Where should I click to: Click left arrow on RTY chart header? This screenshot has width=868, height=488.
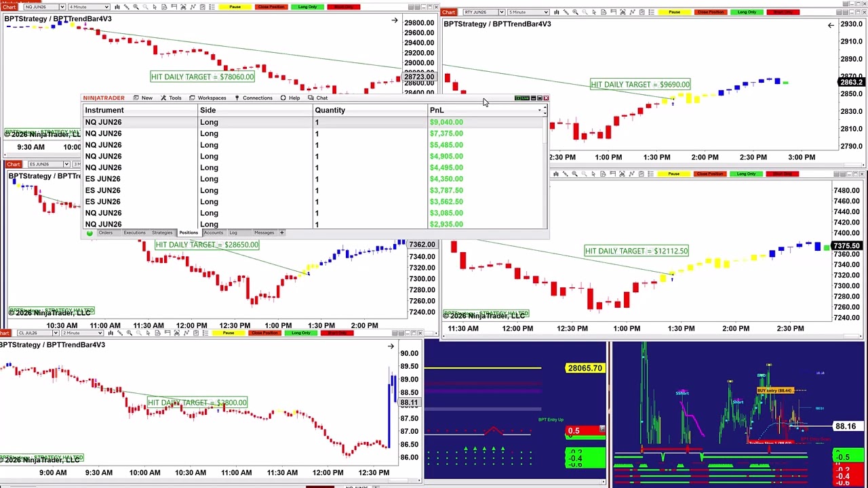click(831, 26)
